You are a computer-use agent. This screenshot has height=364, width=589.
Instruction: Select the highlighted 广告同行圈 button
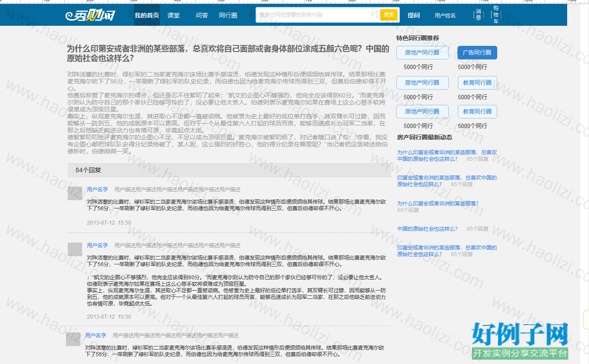coord(477,52)
